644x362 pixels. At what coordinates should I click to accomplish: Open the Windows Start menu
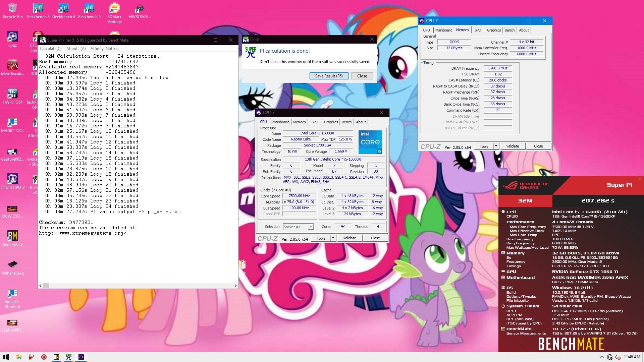click(6, 357)
